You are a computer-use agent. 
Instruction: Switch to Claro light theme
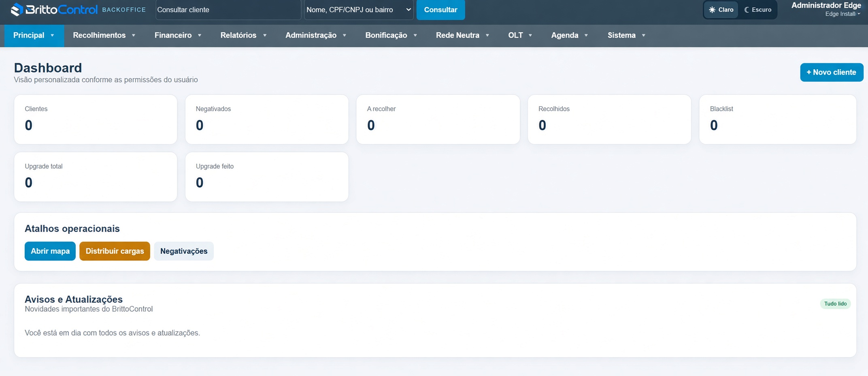click(x=721, y=10)
